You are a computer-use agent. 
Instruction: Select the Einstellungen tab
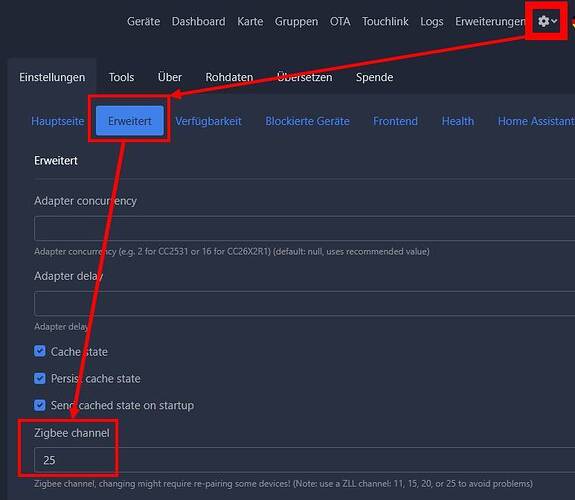point(52,77)
